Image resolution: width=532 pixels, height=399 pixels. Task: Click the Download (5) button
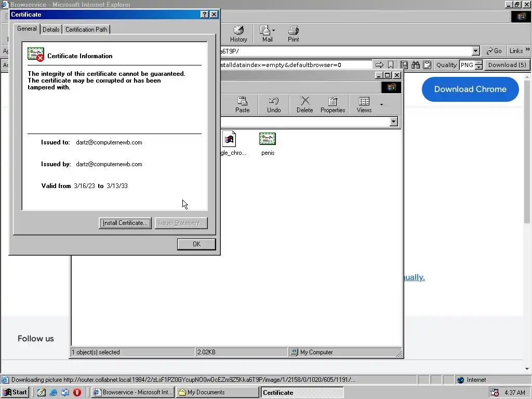click(x=507, y=65)
